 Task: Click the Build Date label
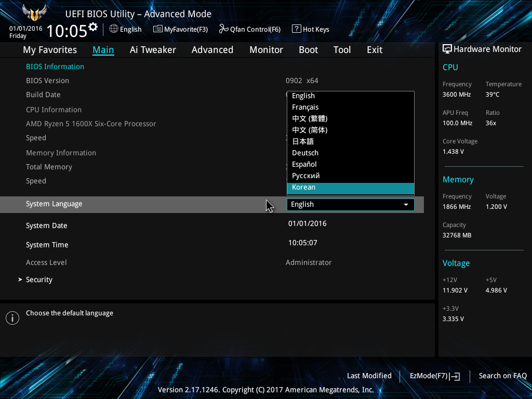(x=43, y=95)
